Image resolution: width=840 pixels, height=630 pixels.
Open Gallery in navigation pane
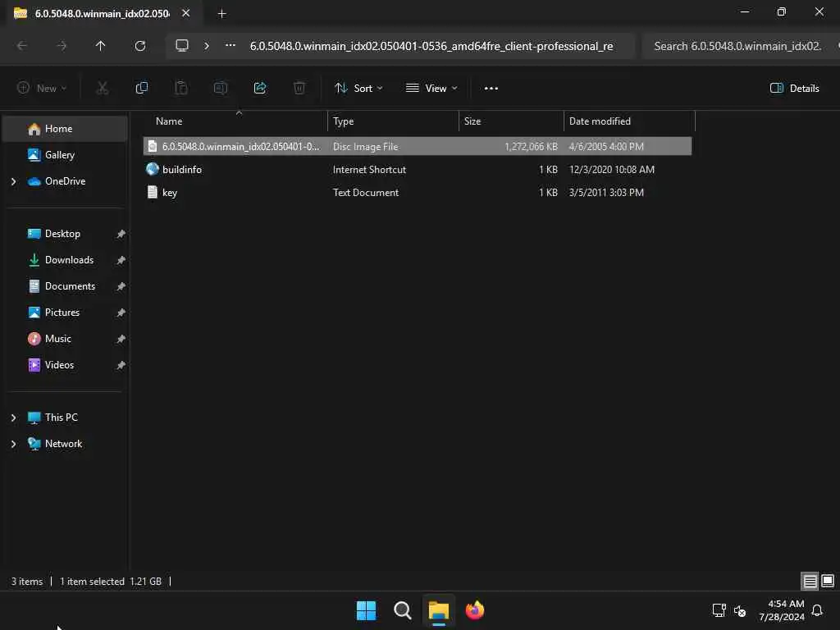[65, 155]
